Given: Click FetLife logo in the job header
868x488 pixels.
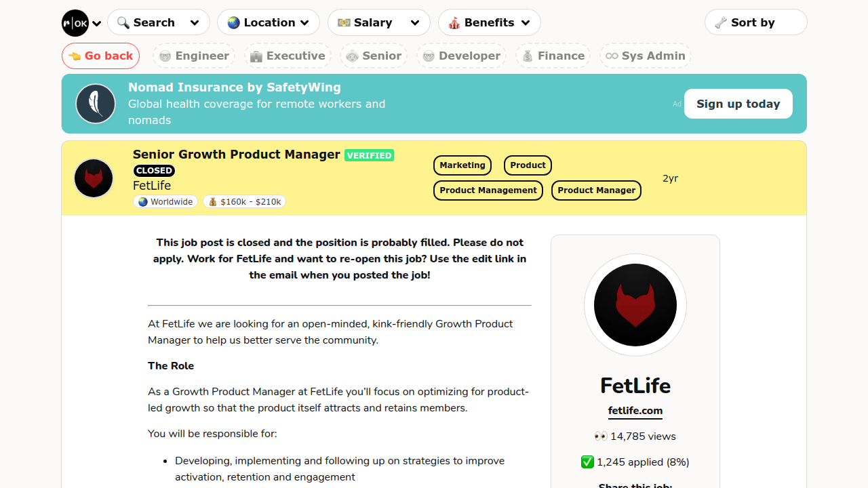Looking at the screenshot, I should coord(94,178).
